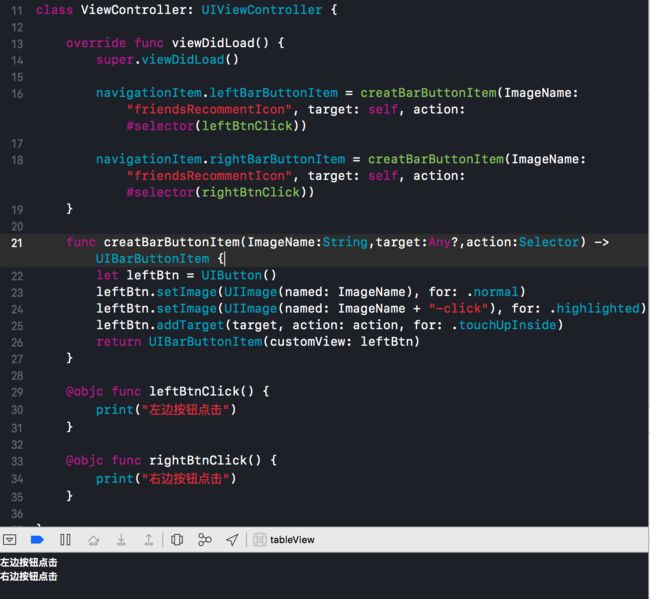The image size is (650, 599).
Task: Click the .normal state argument
Action: coord(492,292)
